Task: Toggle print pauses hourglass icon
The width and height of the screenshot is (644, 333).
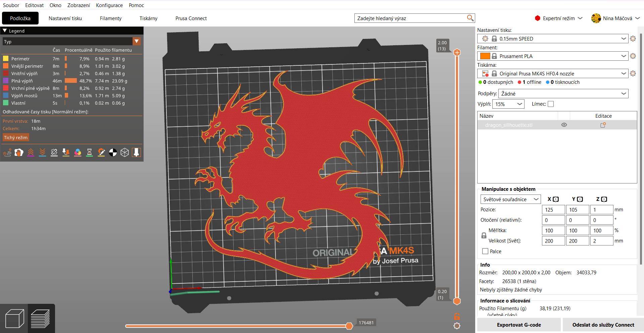Action: tap(89, 153)
